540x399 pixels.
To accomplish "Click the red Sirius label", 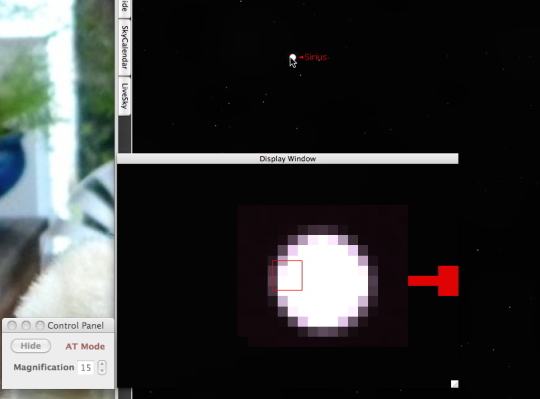I will tap(315, 57).
